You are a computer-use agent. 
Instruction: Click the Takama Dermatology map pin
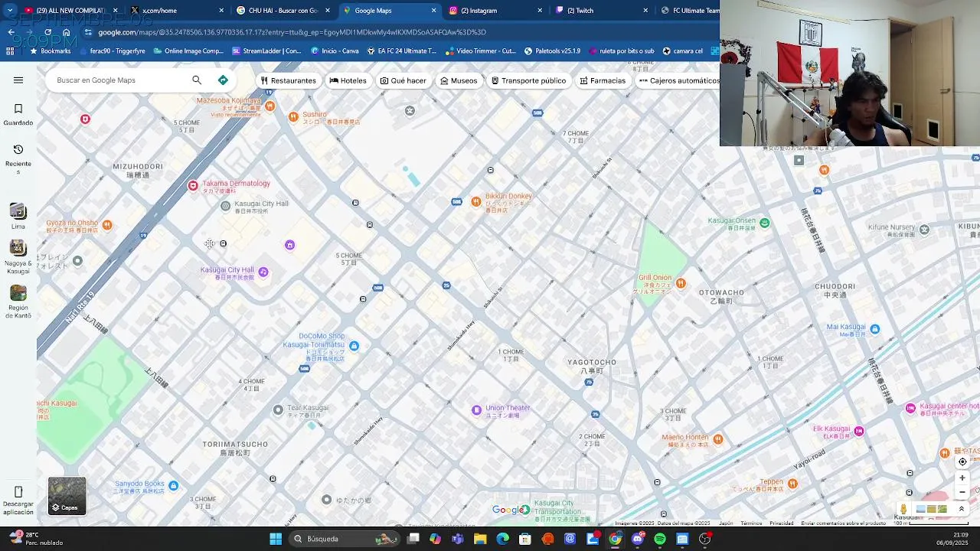point(193,186)
